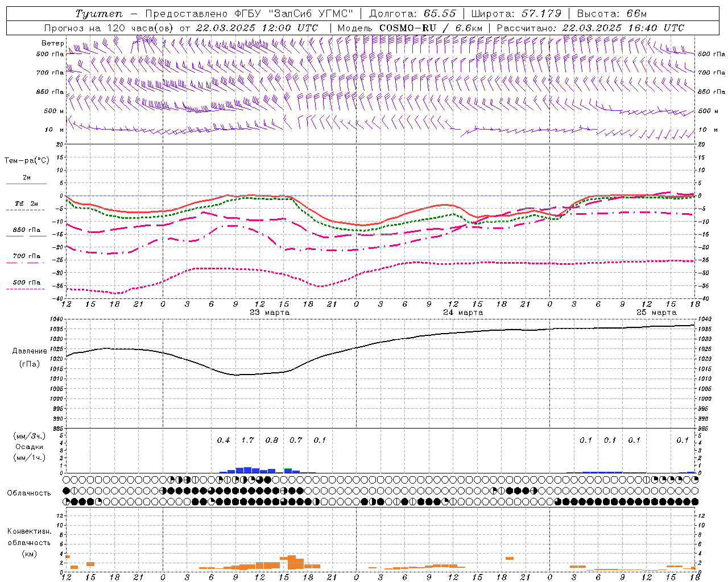Select the 'Высота: 66м' elevation text
The width and height of the screenshot is (728, 582).
pos(611,14)
